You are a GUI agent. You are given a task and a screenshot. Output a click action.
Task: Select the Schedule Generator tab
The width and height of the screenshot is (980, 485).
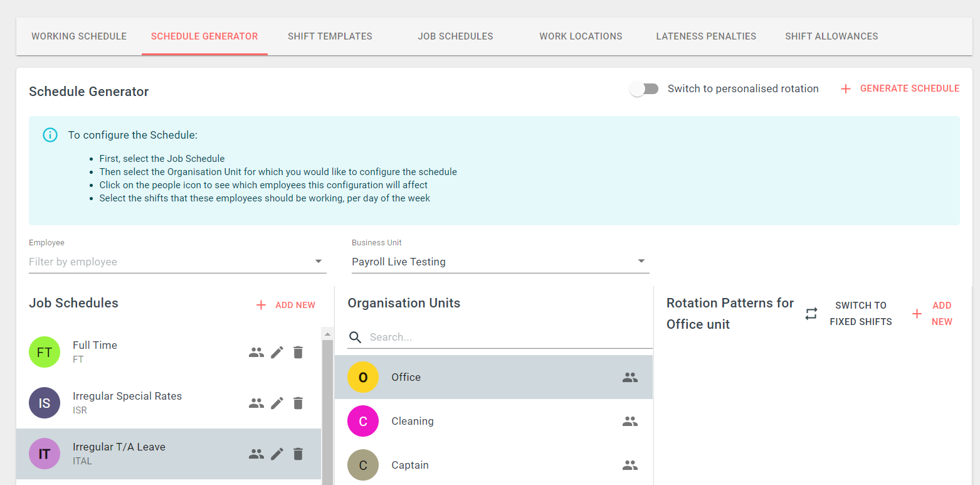[204, 36]
